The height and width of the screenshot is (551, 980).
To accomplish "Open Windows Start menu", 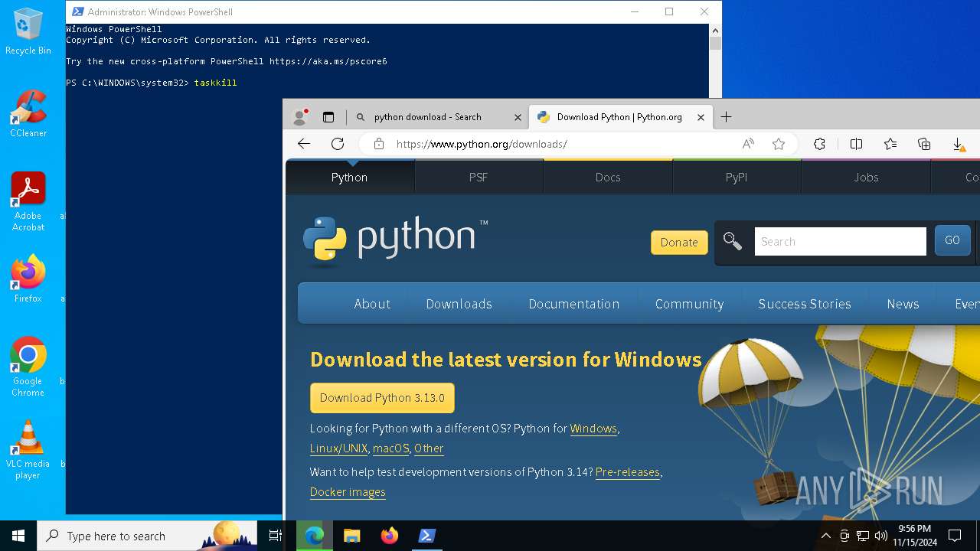I will coord(18,536).
